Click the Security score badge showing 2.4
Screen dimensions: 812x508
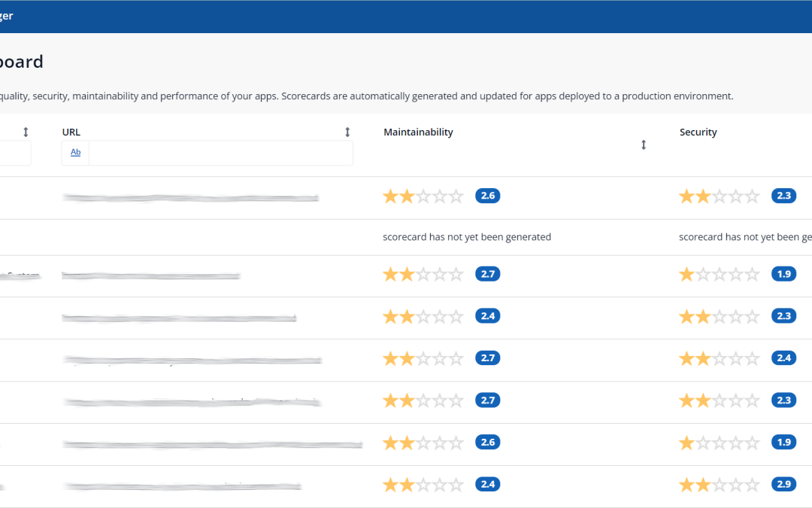(x=783, y=357)
